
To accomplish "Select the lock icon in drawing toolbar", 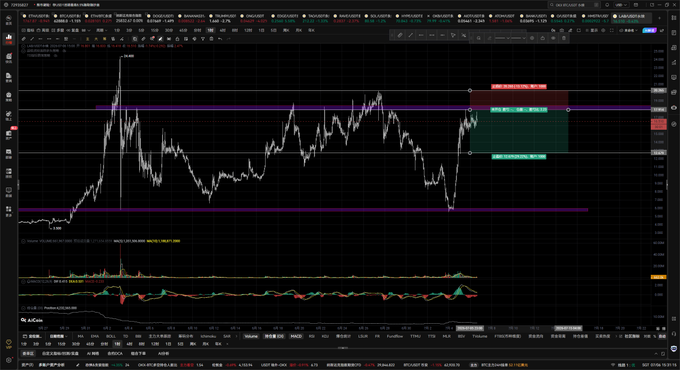I will [x=177, y=39].
